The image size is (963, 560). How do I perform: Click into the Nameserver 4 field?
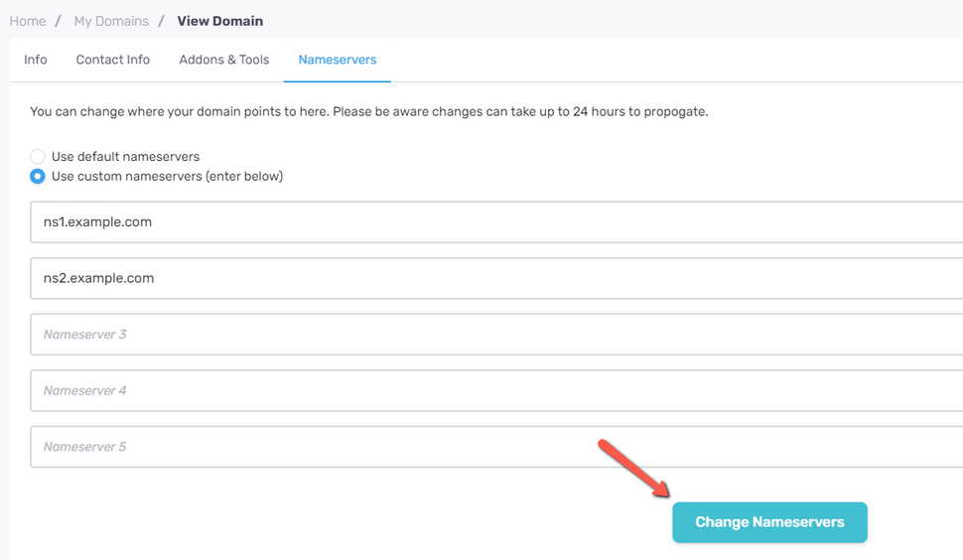point(496,390)
